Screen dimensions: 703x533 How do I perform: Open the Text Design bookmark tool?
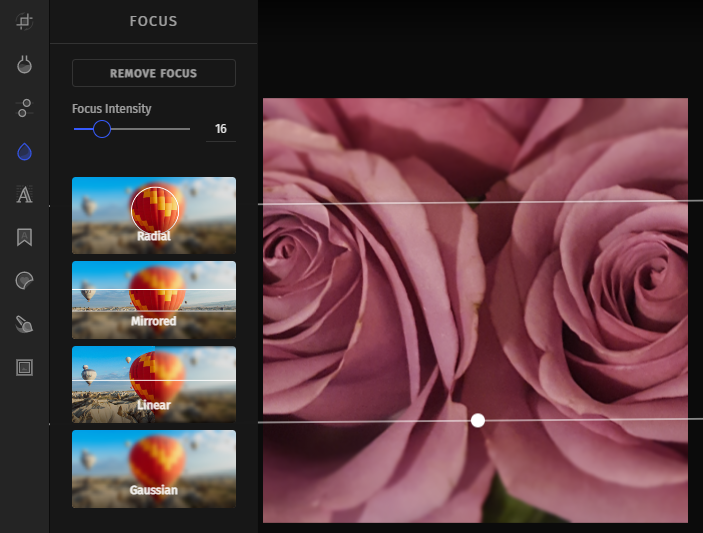24,237
